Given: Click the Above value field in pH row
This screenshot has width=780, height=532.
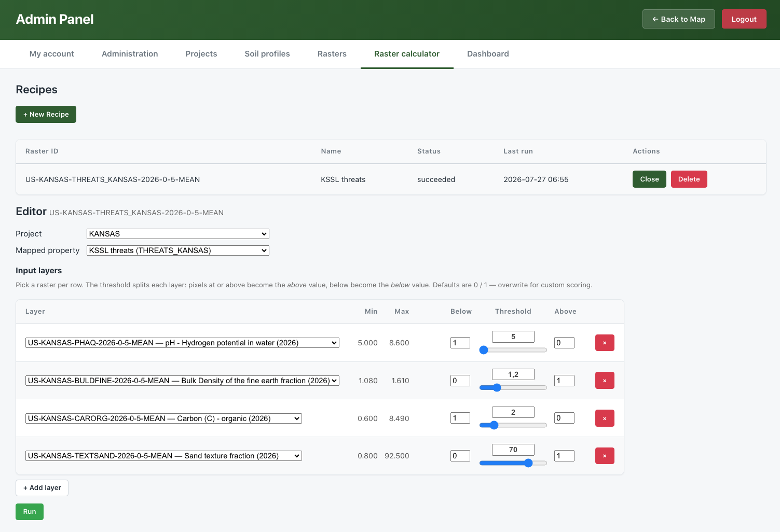Looking at the screenshot, I should 564,343.
